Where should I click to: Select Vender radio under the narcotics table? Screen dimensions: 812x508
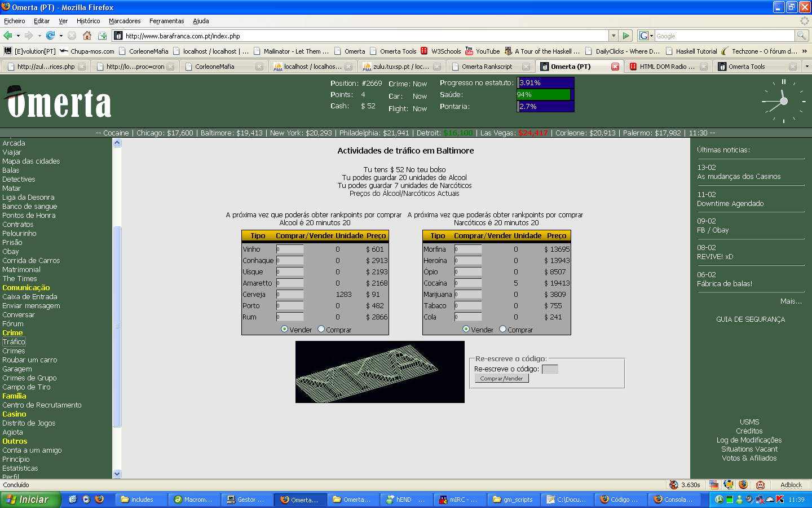tap(466, 329)
